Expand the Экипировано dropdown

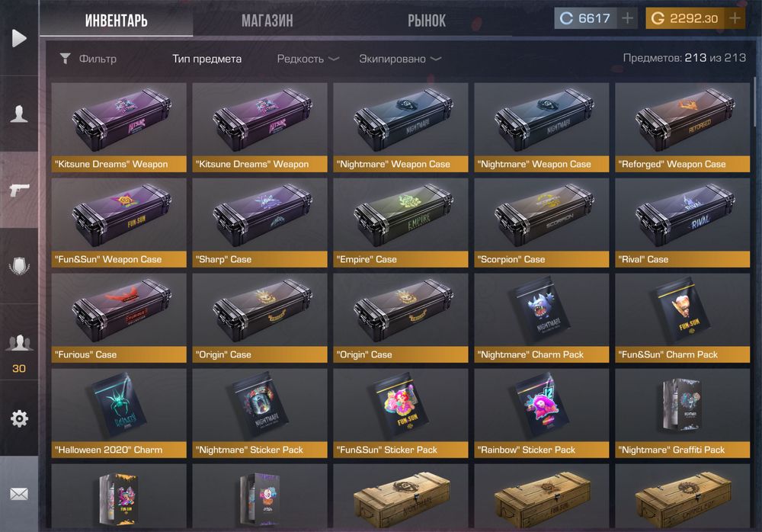click(x=400, y=59)
